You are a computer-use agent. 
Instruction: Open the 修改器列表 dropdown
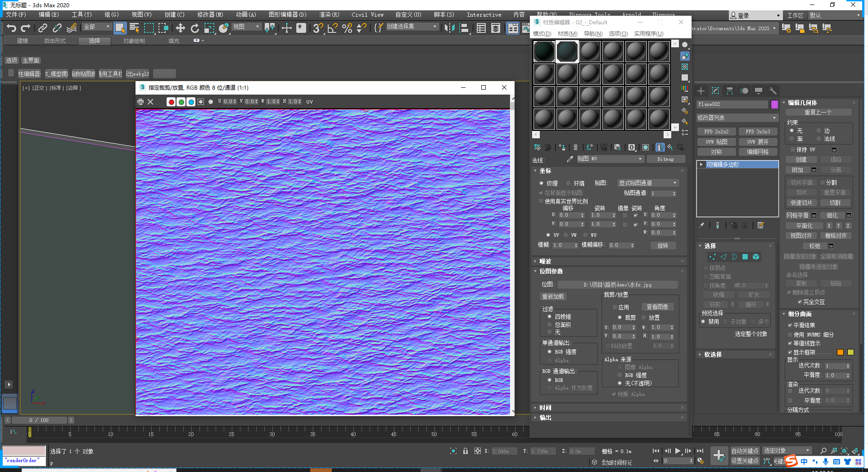click(x=737, y=118)
